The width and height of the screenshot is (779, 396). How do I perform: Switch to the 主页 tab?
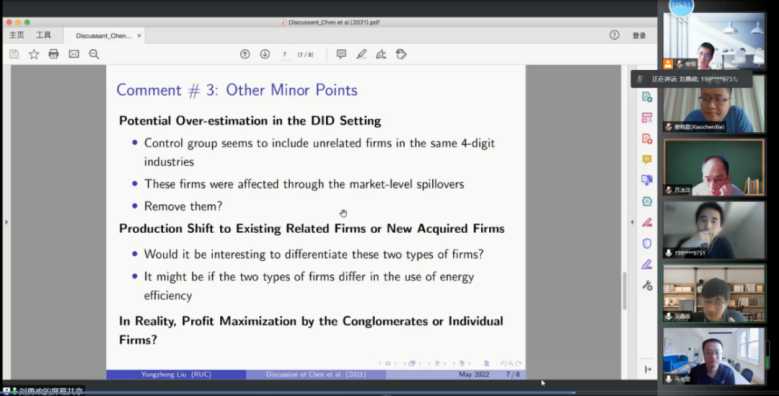click(x=16, y=35)
